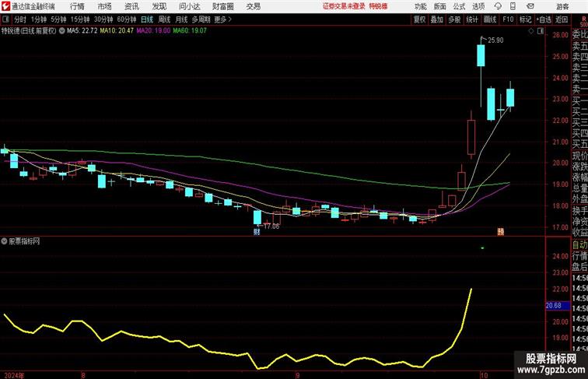Screen dimensions: 588x379
Task: Click the 10 month marker on timeline
Action: click(484, 375)
